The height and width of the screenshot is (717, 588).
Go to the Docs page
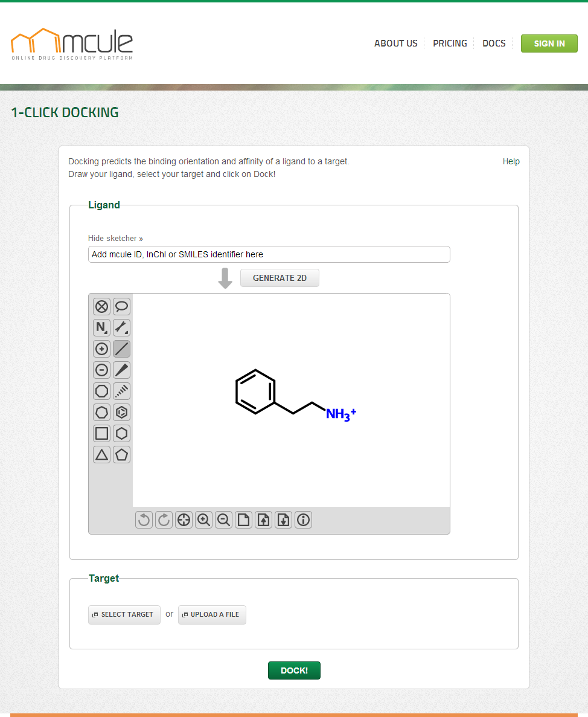click(494, 43)
